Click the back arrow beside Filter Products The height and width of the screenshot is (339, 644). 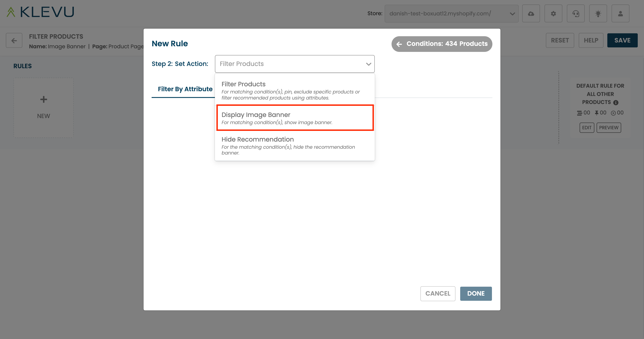[x=14, y=40]
